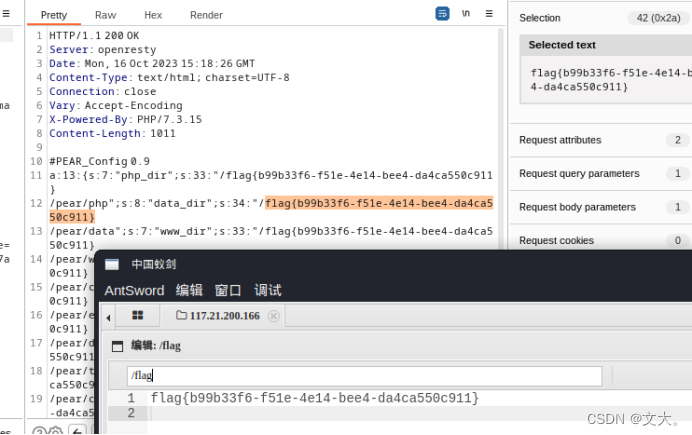Click the response pane vertical scrollbar
Viewport: 692px width, 435px height.
point(500,137)
